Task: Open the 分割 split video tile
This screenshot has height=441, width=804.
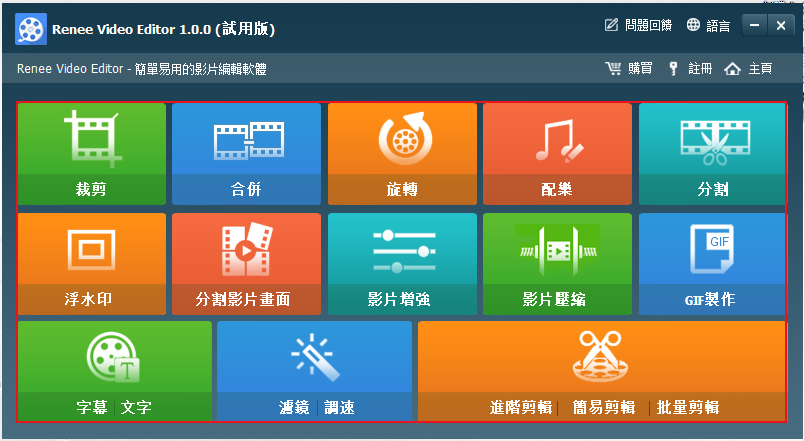Action: click(712, 154)
